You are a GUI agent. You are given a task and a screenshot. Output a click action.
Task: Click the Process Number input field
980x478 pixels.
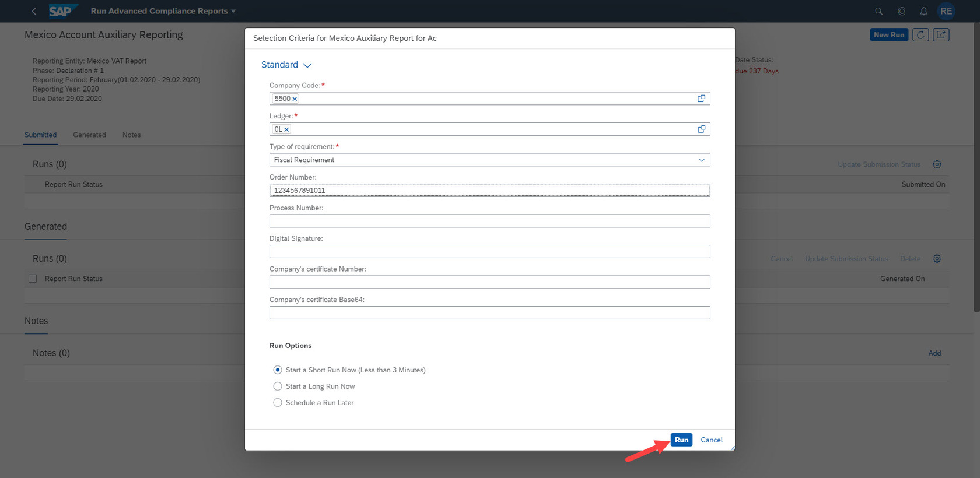490,221
